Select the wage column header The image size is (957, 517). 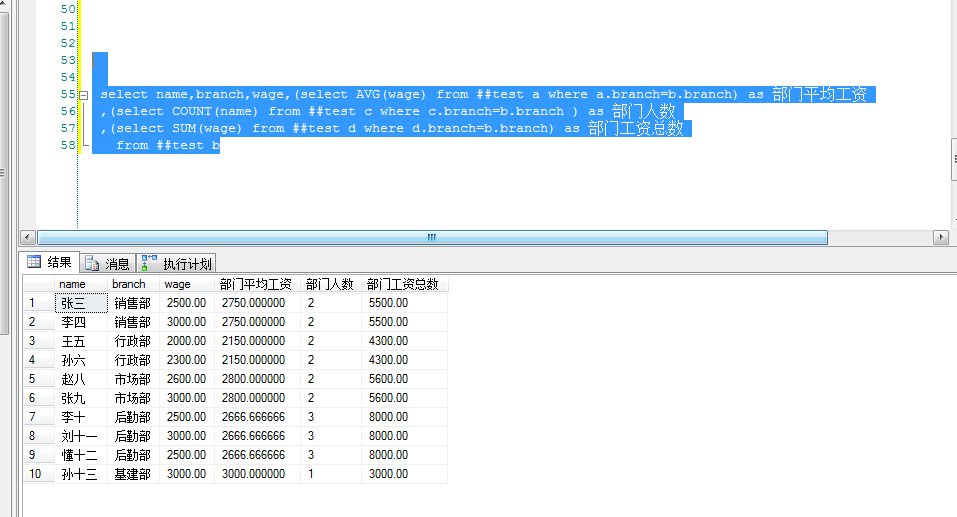point(187,284)
